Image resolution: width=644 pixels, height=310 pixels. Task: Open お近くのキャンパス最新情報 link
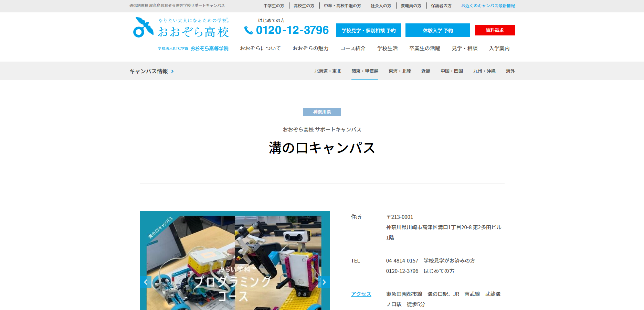click(488, 6)
